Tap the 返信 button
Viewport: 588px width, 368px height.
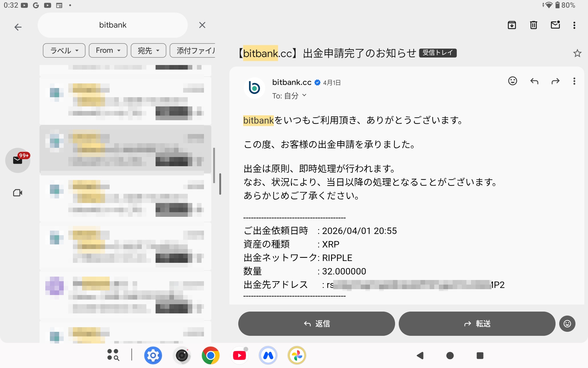pos(316,324)
